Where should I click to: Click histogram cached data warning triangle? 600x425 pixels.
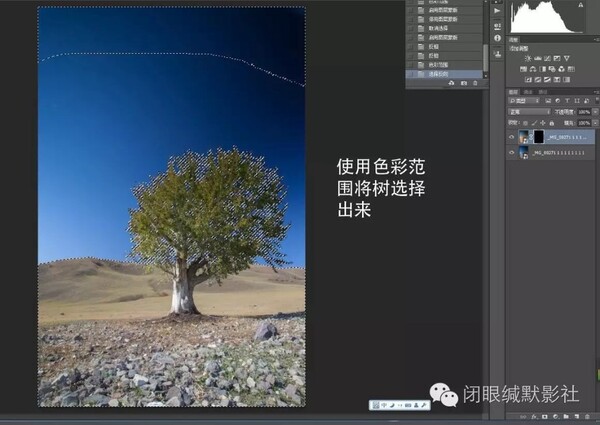pos(580,5)
